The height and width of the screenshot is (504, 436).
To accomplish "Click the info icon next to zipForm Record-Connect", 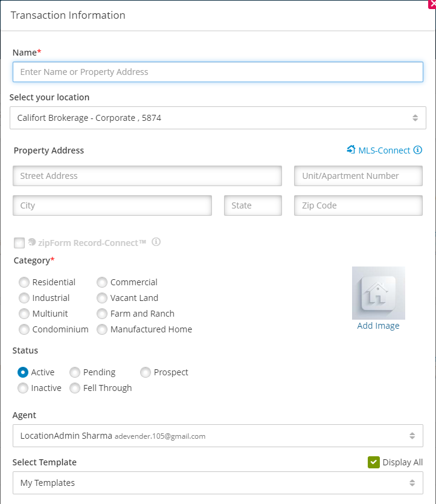I will (x=156, y=242).
